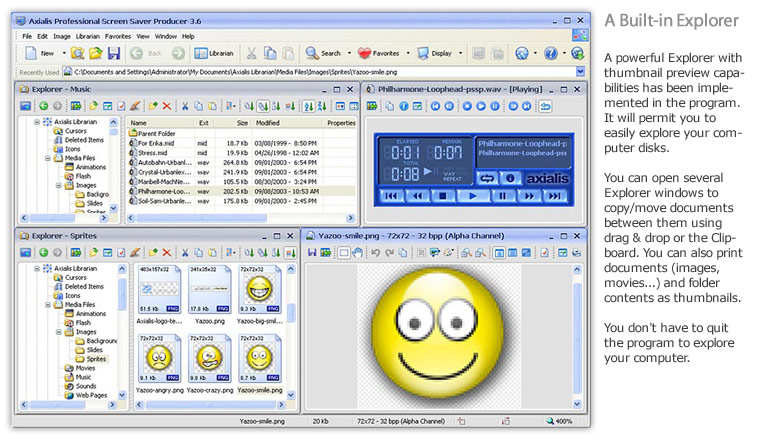Collapse Media Files node in Explorer - Music tree
The height and width of the screenshot is (440, 760).
(x=48, y=158)
